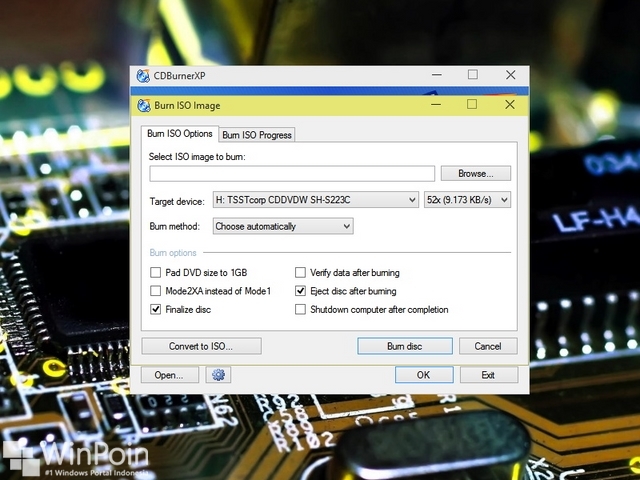
Task: Close the Burn ISO Image dialog
Action: [510, 104]
